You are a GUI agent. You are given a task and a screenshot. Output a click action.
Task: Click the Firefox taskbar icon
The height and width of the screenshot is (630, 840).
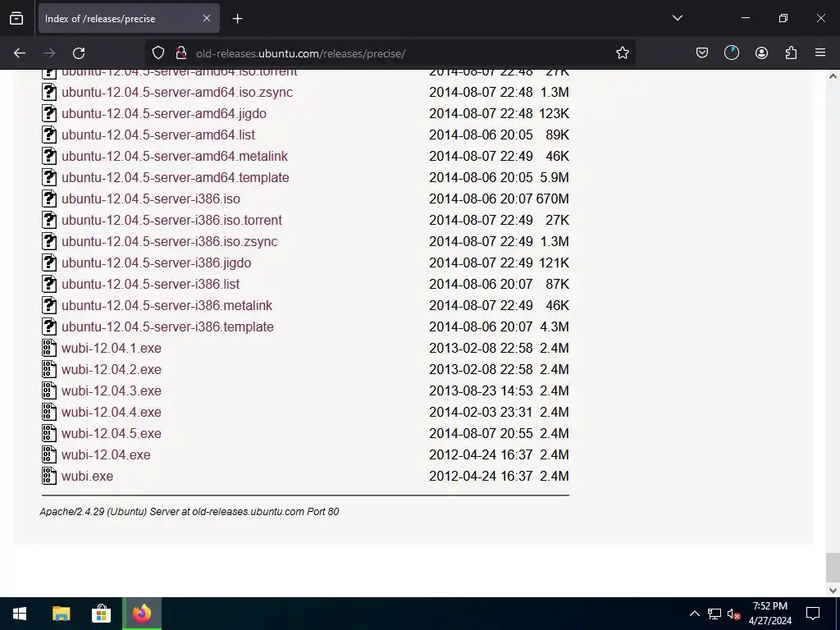142,614
